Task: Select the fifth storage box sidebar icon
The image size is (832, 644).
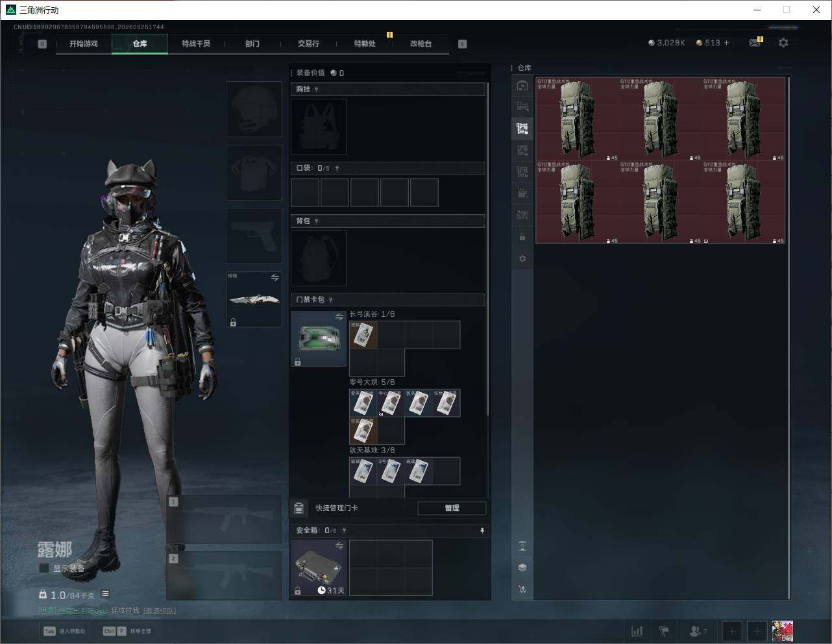Action: (522, 171)
